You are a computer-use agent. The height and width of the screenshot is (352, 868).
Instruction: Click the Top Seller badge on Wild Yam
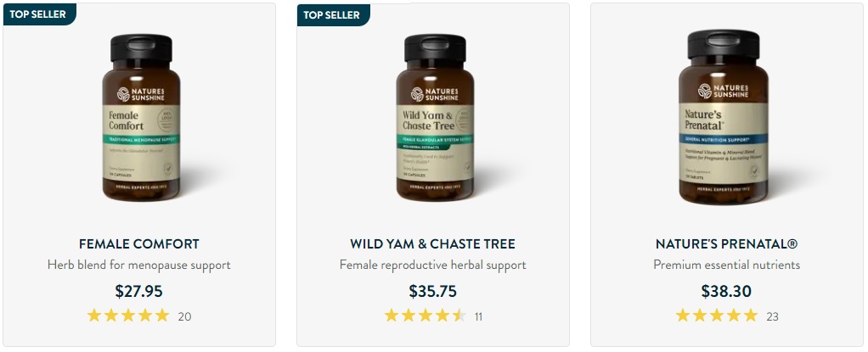[x=333, y=14]
